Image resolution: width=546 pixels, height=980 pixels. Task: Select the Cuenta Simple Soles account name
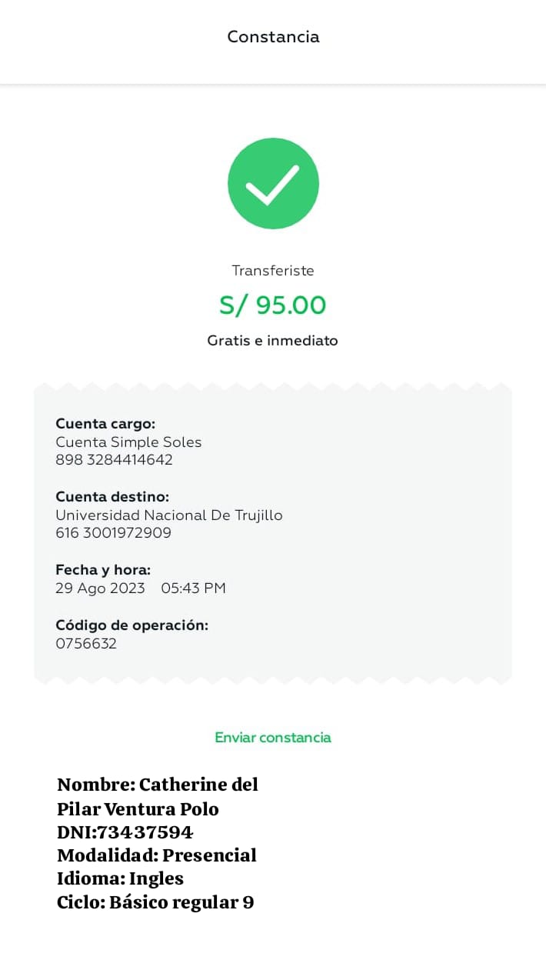(x=128, y=442)
